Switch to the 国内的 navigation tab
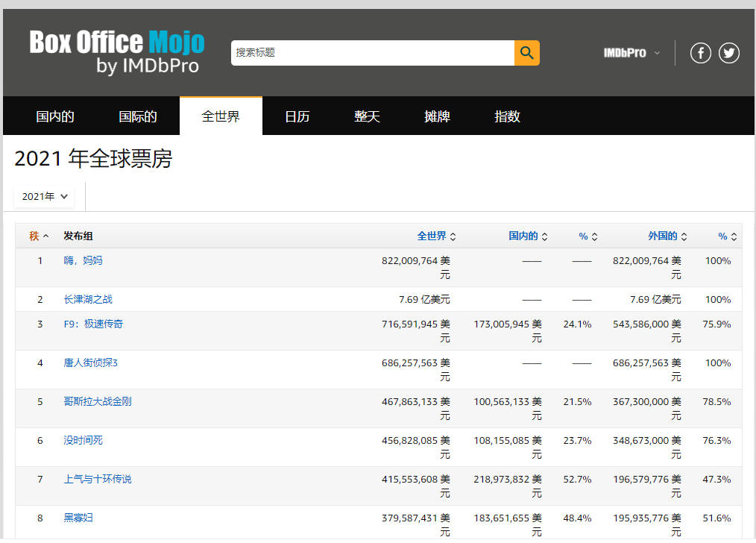This screenshot has width=756, height=543. click(55, 116)
